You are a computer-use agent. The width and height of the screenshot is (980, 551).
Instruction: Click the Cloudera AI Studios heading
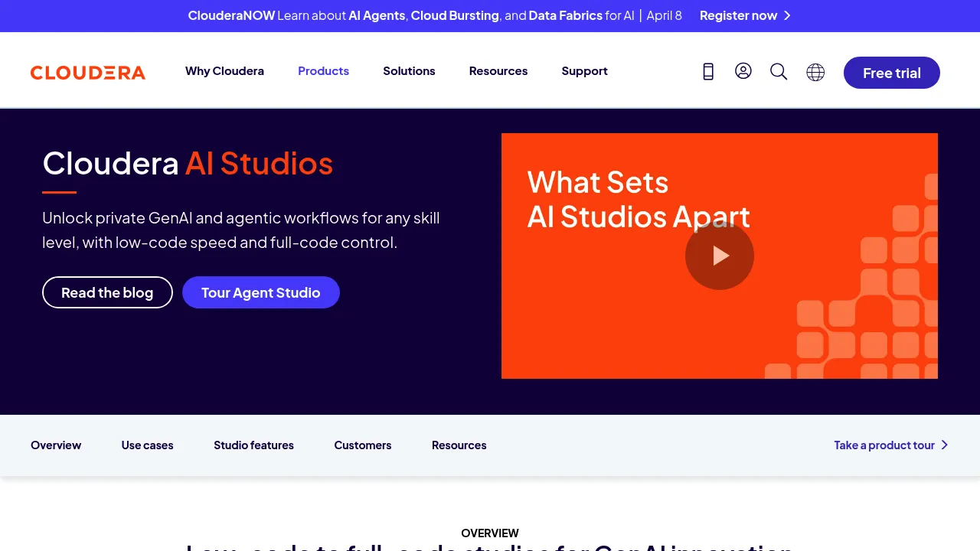188,163
